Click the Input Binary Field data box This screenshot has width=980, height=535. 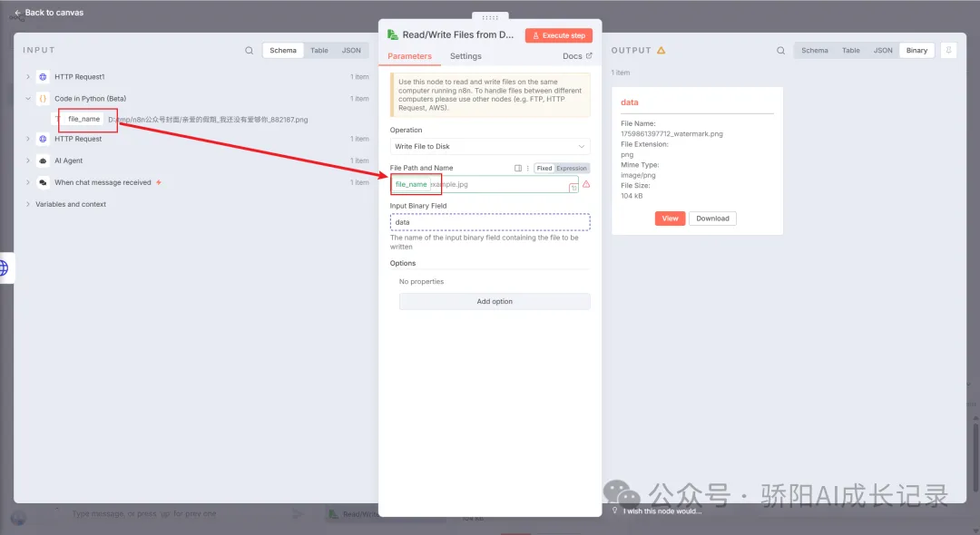pyautogui.click(x=490, y=222)
